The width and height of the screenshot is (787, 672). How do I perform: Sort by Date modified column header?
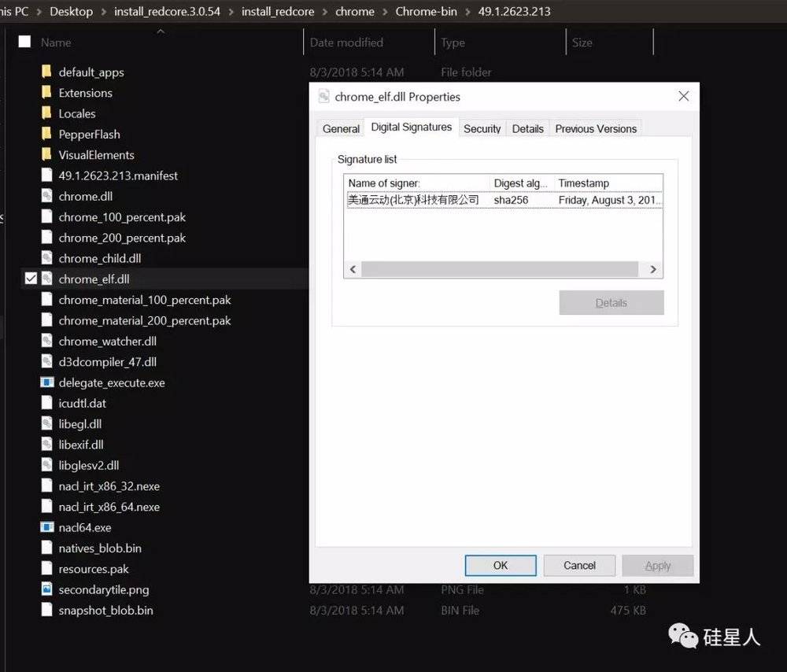pyautogui.click(x=346, y=42)
